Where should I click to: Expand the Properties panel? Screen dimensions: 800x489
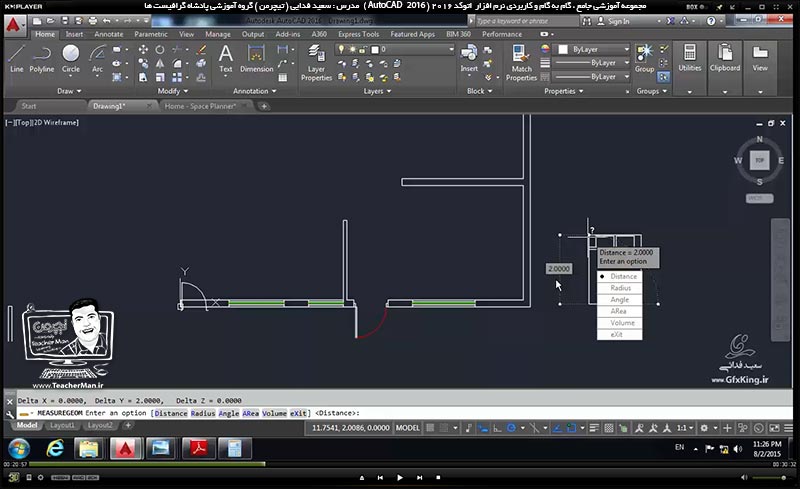pos(564,91)
